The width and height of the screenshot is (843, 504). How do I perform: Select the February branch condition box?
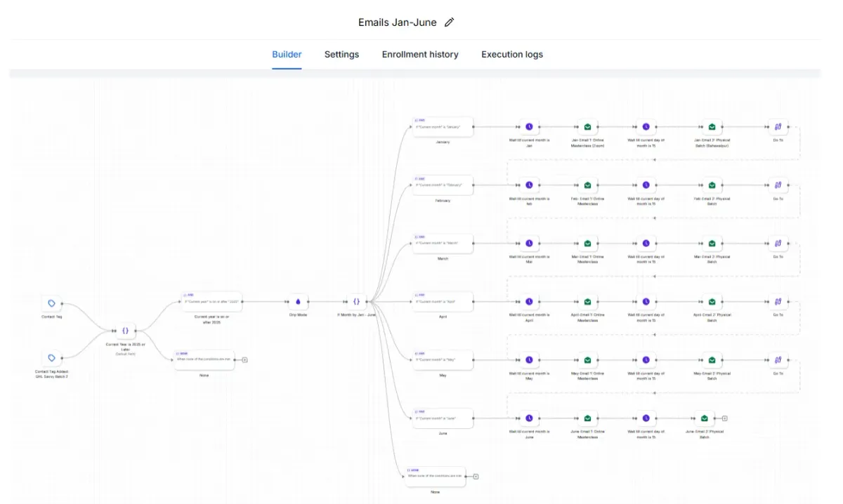click(443, 185)
